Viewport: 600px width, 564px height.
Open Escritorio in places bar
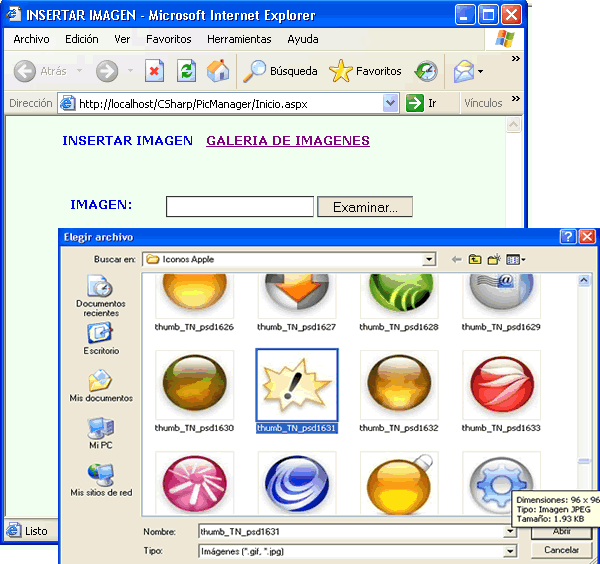tap(101, 339)
